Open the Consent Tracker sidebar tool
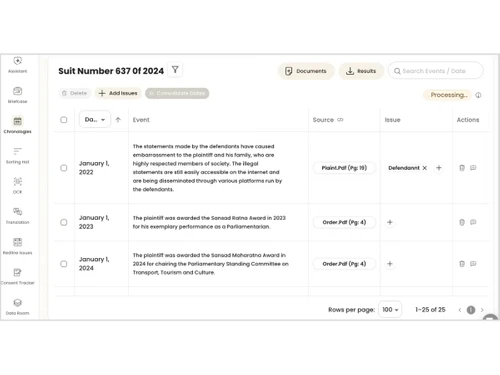The width and height of the screenshot is (500, 375). click(18, 277)
